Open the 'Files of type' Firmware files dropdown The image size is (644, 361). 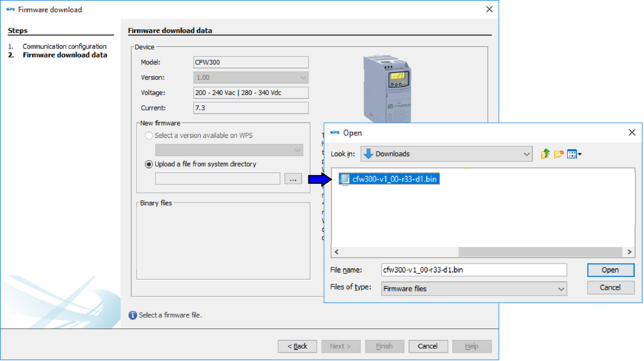pos(561,289)
